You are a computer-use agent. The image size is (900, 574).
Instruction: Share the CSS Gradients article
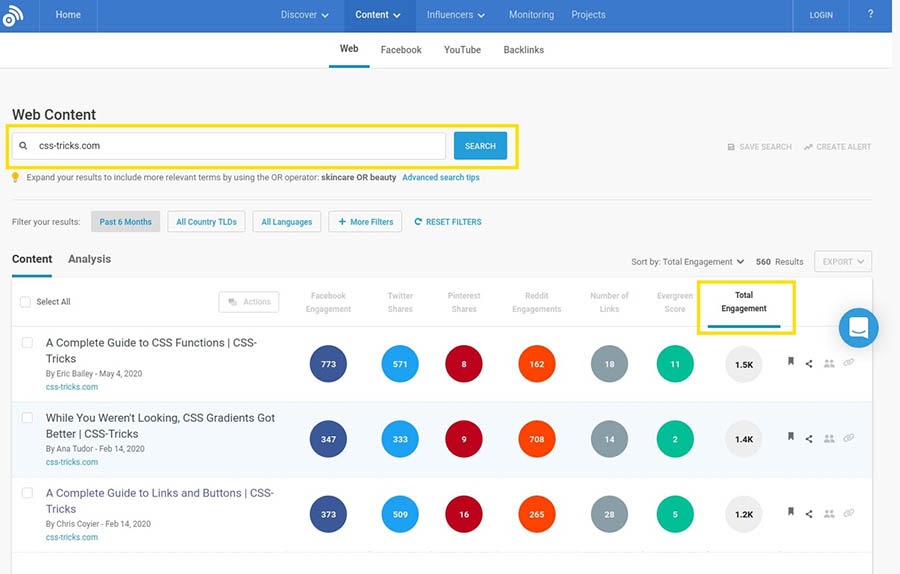pos(809,438)
